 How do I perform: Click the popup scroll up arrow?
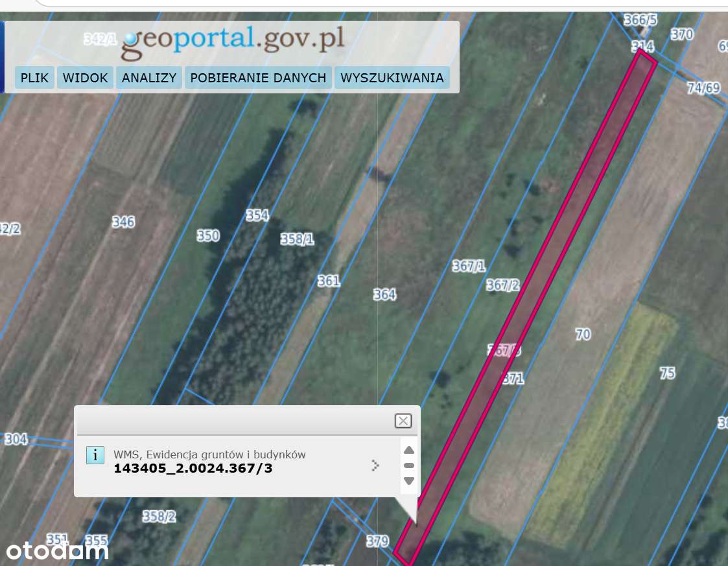[408, 450]
